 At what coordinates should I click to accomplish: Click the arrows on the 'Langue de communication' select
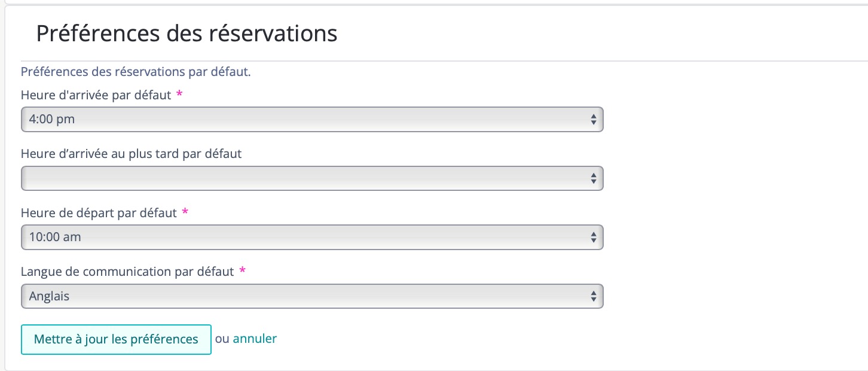pos(593,296)
